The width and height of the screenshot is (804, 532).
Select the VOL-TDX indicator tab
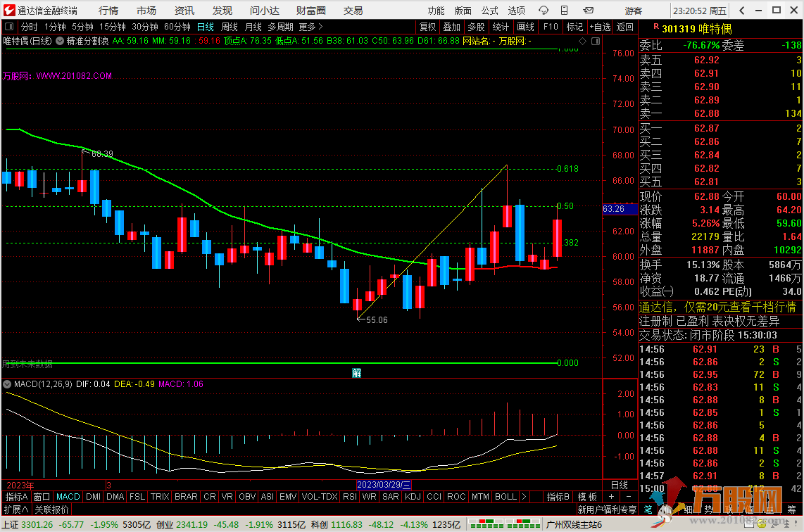pyautogui.click(x=320, y=497)
